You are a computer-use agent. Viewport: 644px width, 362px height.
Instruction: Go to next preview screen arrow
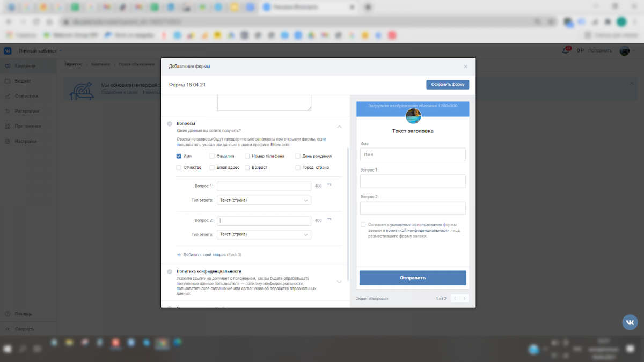point(464,298)
